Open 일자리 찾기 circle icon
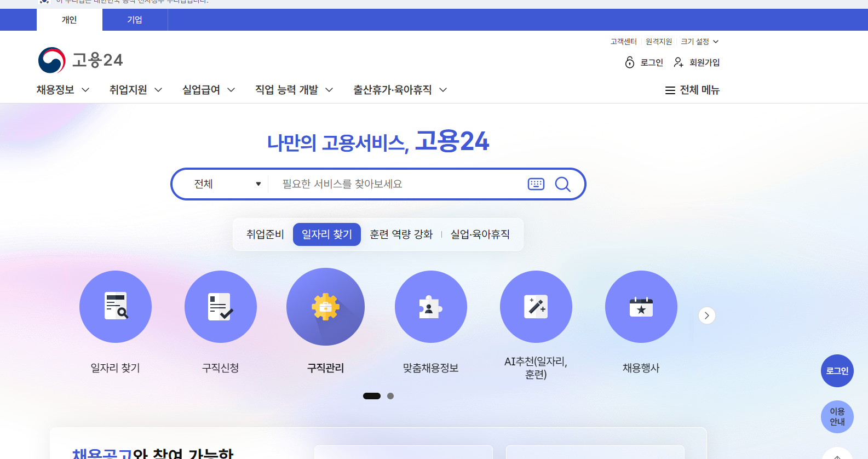The width and height of the screenshot is (868, 459). coord(116,307)
